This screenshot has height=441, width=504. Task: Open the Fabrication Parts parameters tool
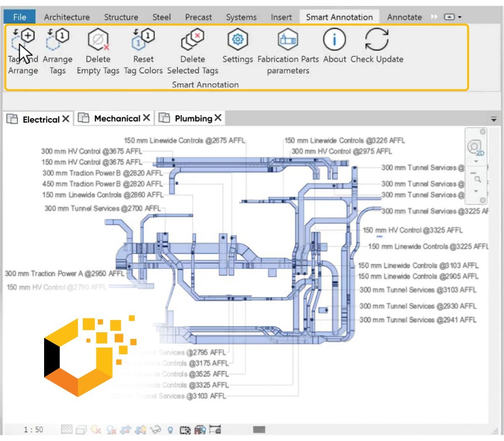288,41
